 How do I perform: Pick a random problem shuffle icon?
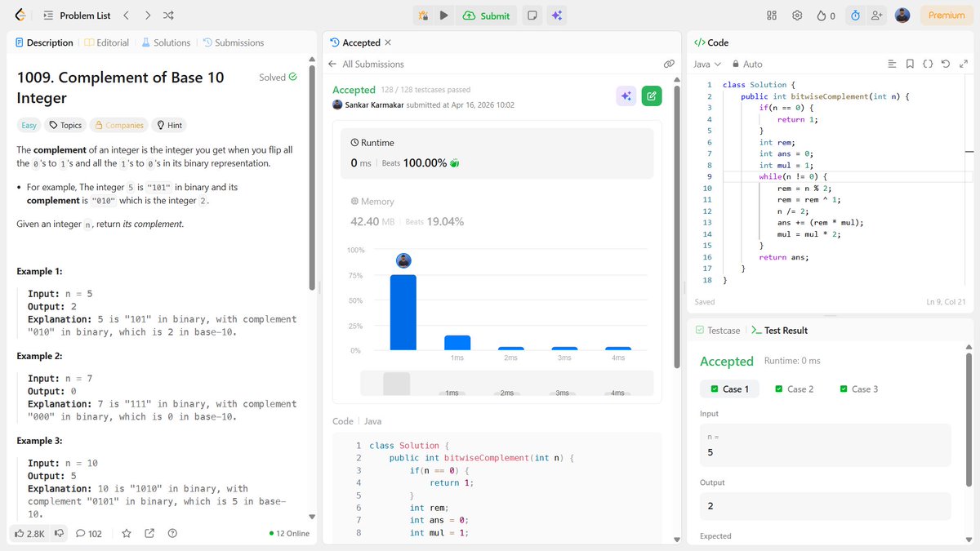(x=168, y=16)
